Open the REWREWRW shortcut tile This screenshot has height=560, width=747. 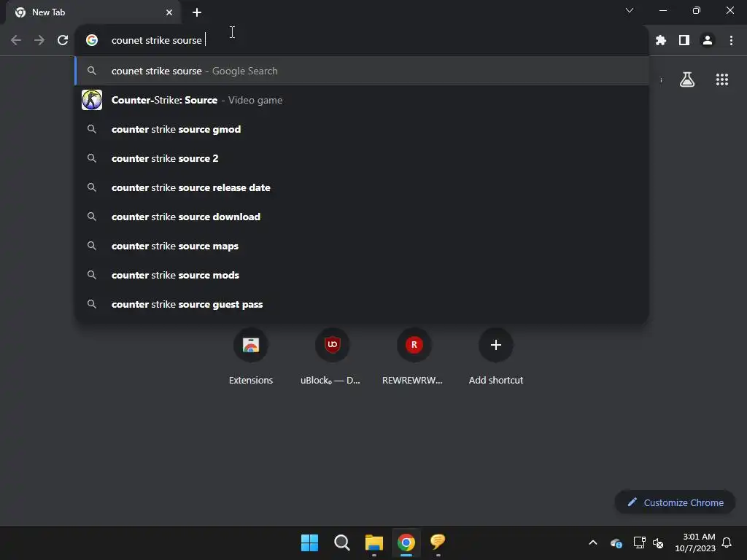click(414, 357)
